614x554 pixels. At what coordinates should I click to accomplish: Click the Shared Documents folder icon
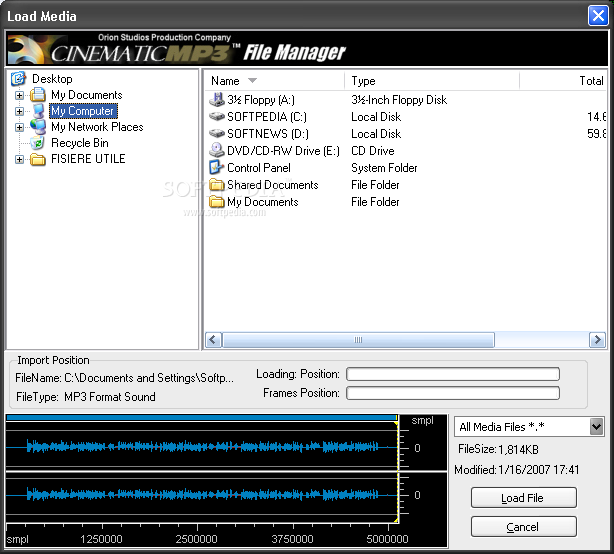click(217, 184)
